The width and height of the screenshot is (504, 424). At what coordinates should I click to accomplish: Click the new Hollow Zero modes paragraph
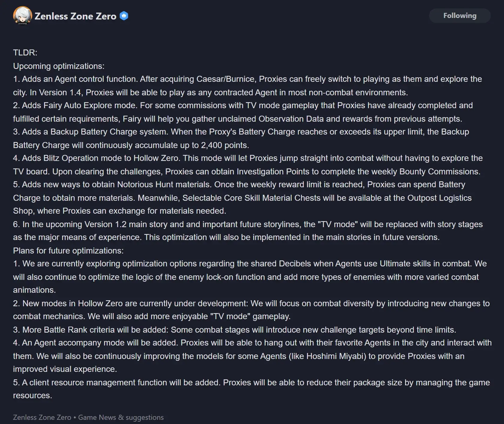coord(210,310)
